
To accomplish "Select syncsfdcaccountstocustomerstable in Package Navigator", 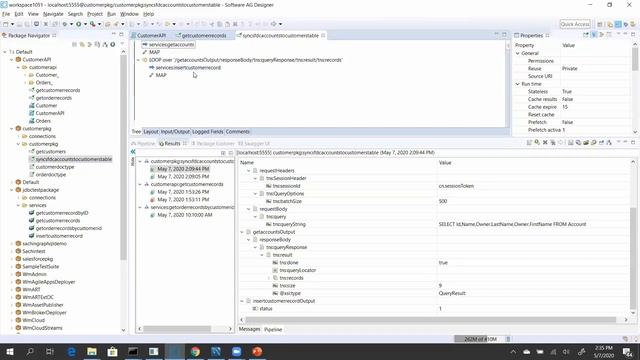I will point(73,159).
